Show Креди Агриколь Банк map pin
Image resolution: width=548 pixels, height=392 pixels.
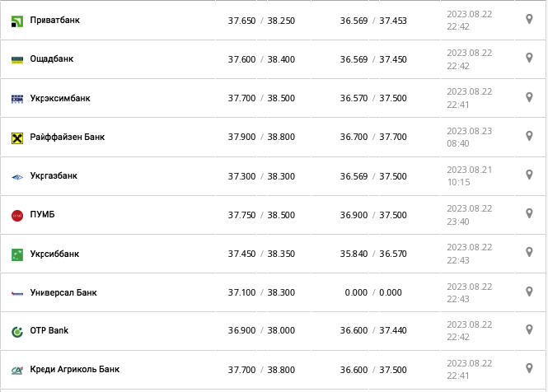(x=529, y=368)
